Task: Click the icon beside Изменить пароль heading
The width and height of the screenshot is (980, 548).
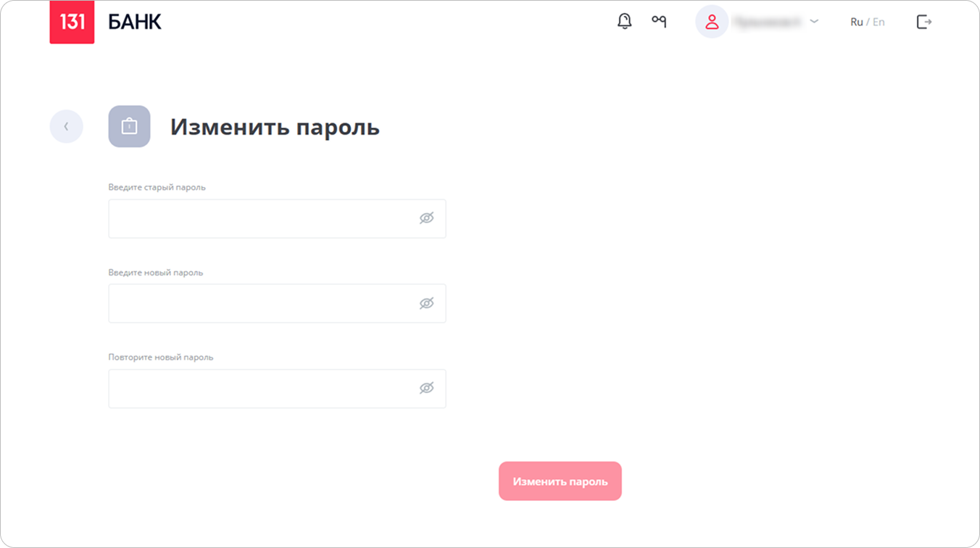Action: (129, 127)
